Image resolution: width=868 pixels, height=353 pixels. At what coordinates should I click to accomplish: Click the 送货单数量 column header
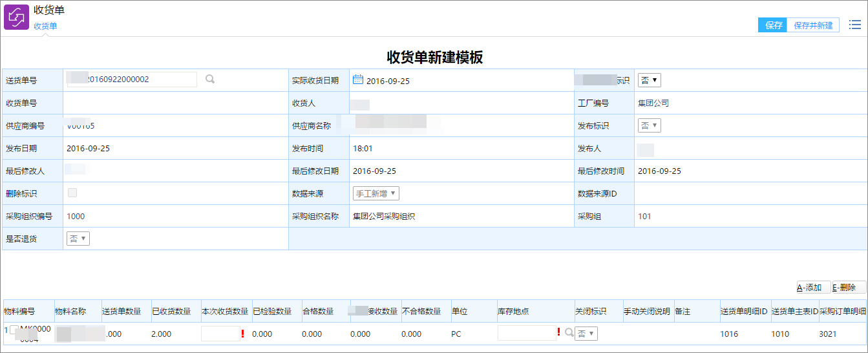point(122,312)
